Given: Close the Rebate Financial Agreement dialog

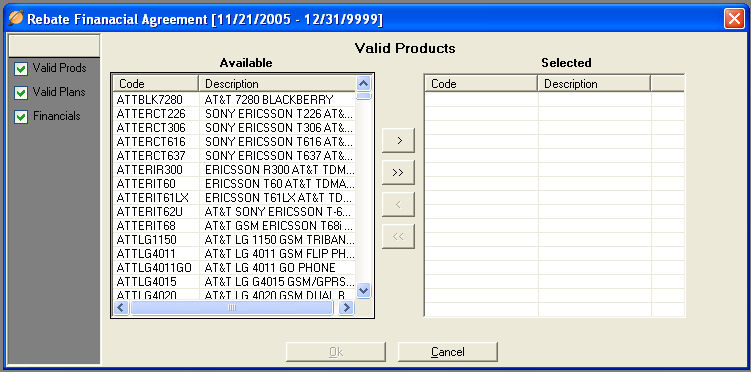Looking at the screenshot, I should tap(734, 19).
